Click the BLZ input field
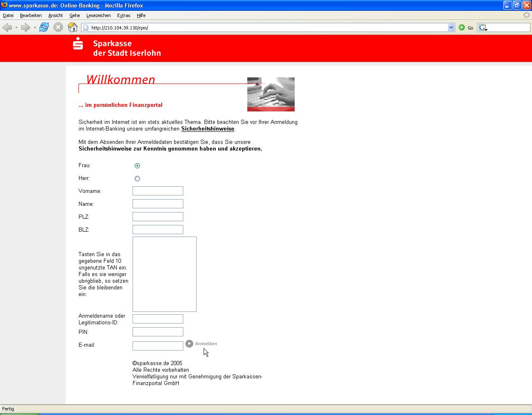The image size is (532, 415). (158, 230)
